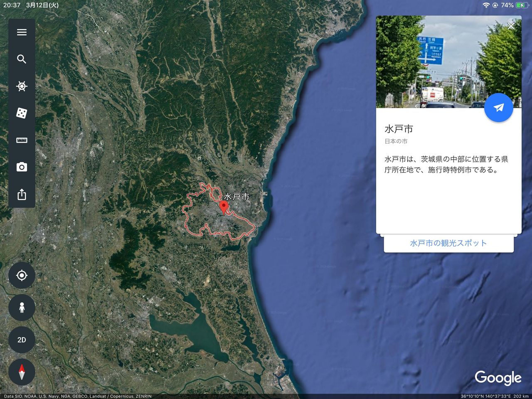Reset orientation with compass

click(22, 372)
